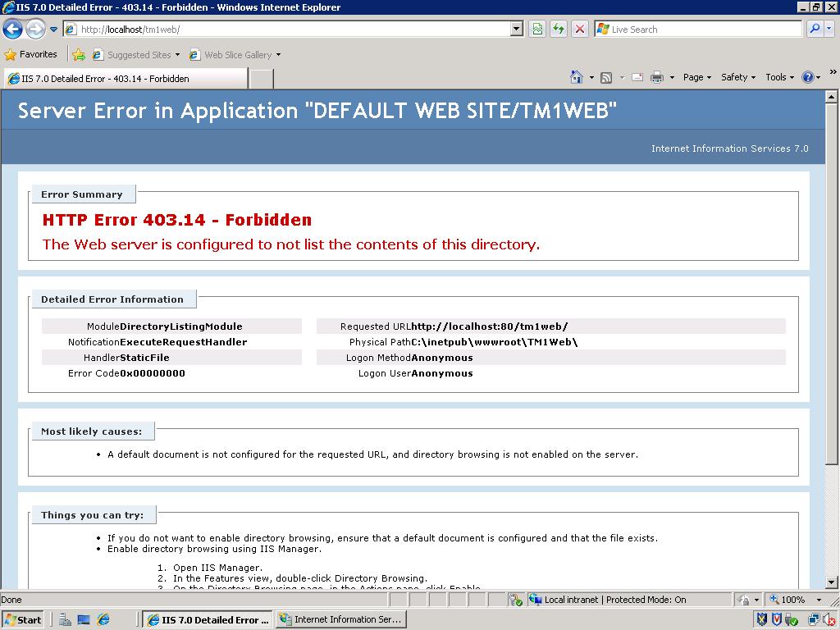This screenshot has width=840, height=630.
Task: Click the Logon Method 'Anonymous' value
Action: point(442,358)
